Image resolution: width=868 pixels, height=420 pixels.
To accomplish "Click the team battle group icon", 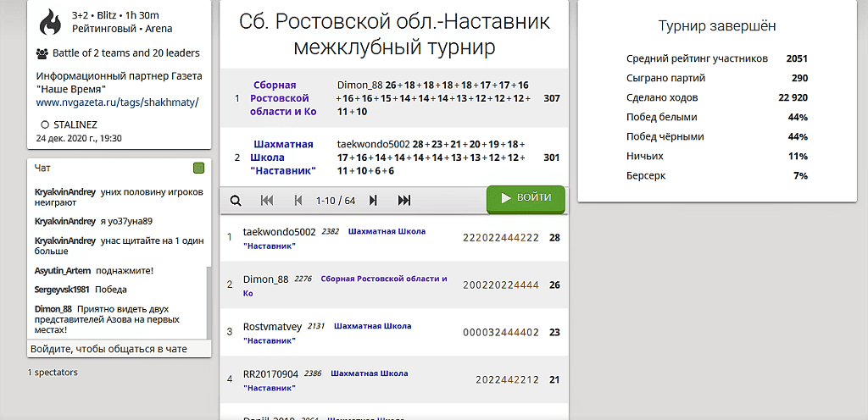I will tap(42, 53).
